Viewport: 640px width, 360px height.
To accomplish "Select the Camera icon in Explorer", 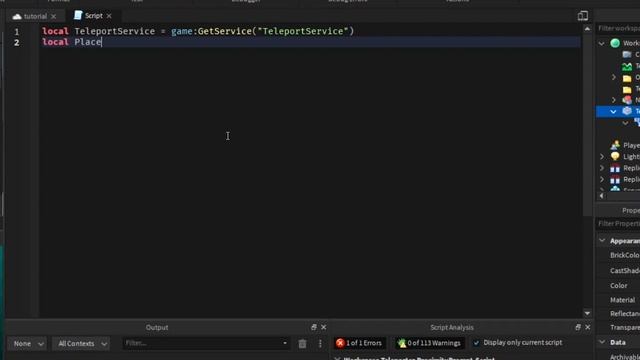I will (x=627, y=54).
